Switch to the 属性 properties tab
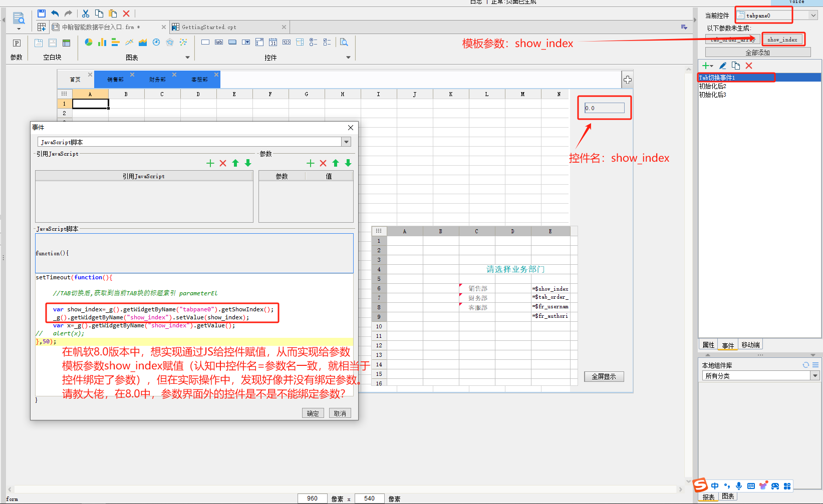Image resolution: width=823 pixels, height=504 pixels. tap(708, 345)
